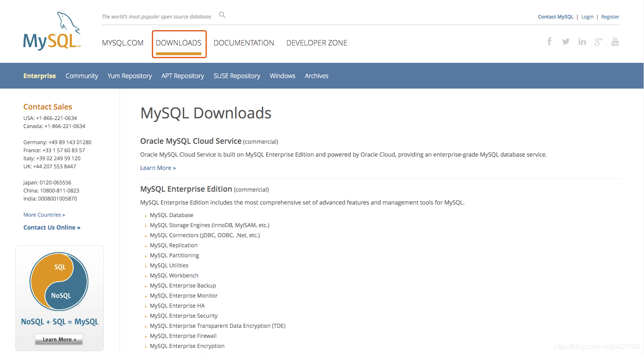Open Archives submenu item
Screen dimensions: 644x354
click(317, 76)
